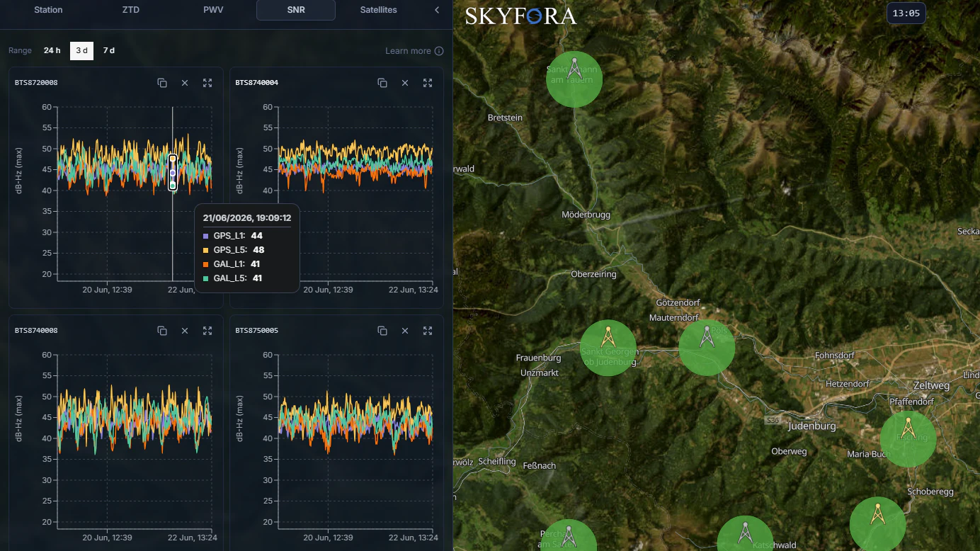980x551 pixels.
Task: Click the SKYFORA logo
Action: click(x=521, y=16)
